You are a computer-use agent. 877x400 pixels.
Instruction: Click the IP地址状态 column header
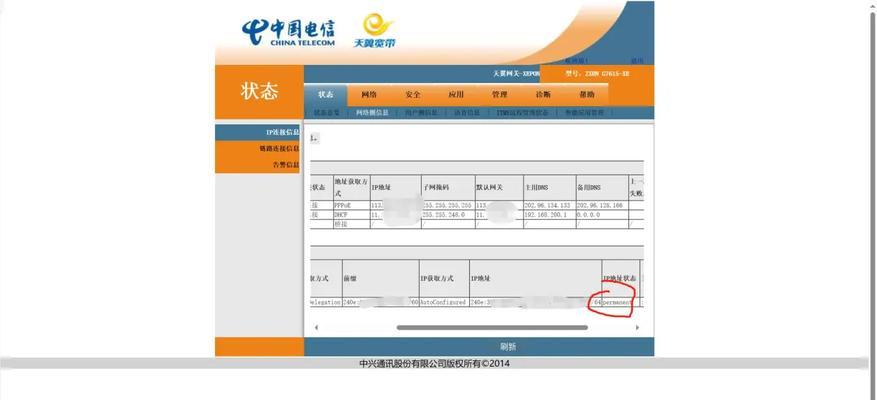pyautogui.click(x=620, y=278)
